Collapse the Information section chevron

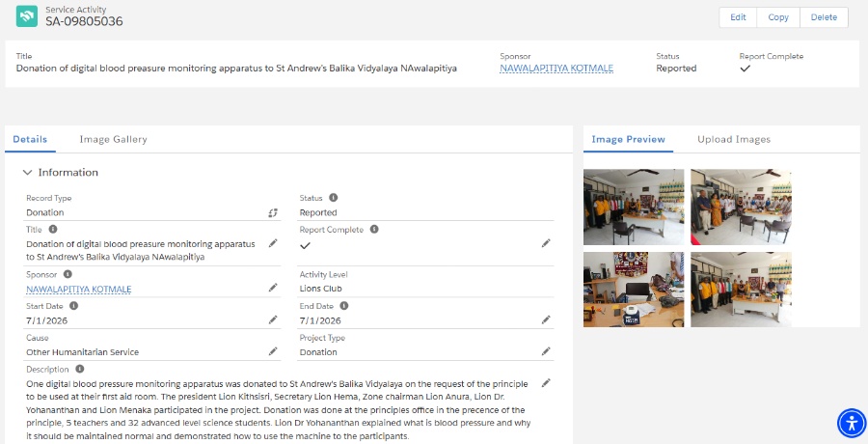[27, 173]
